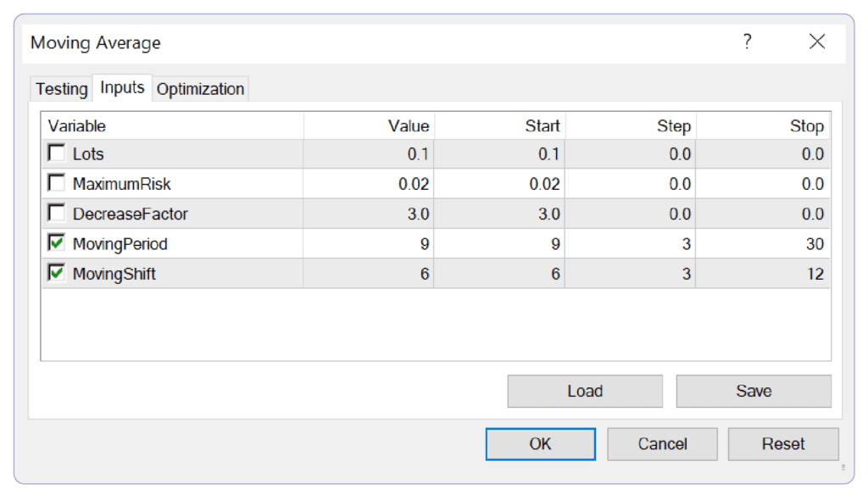868x495 pixels.
Task: Click the Cancel button
Action: pos(662,444)
